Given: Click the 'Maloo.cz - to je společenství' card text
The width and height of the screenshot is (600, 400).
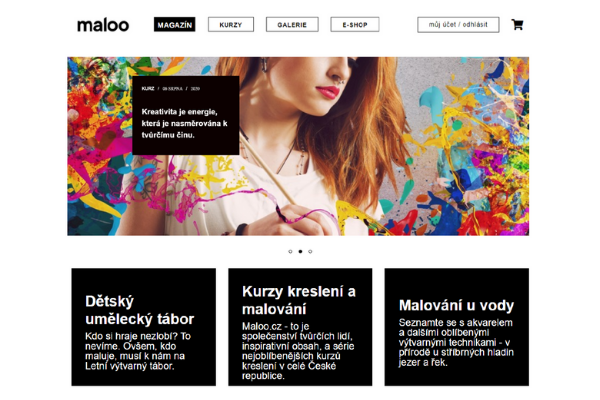Looking at the screenshot, I should coord(298,351).
